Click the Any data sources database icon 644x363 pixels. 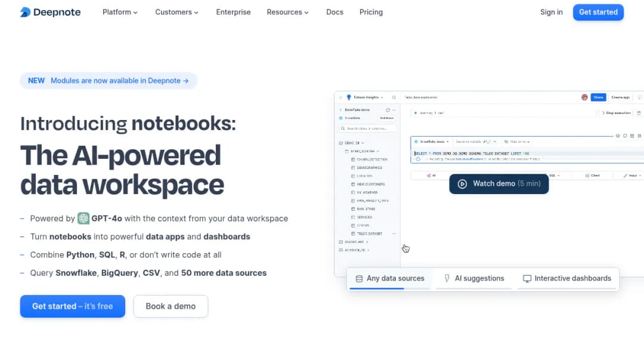[359, 279]
